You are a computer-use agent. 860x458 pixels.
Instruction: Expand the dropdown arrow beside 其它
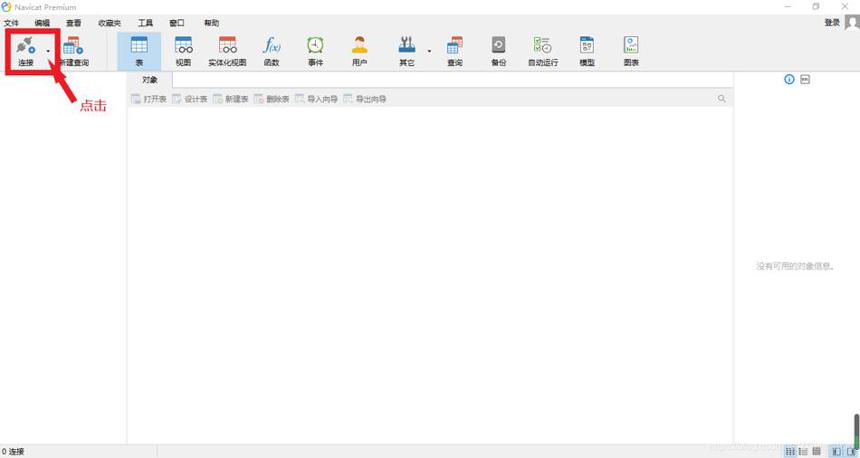(429, 52)
